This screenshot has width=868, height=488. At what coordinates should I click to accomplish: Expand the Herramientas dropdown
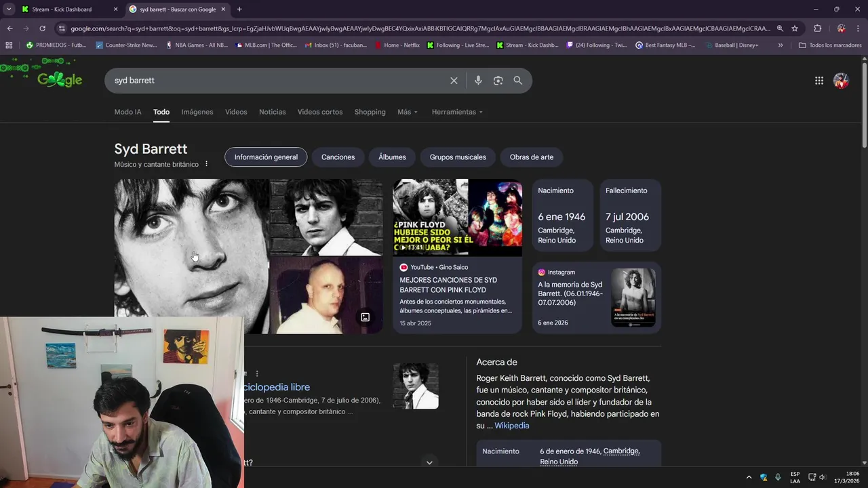[457, 112]
